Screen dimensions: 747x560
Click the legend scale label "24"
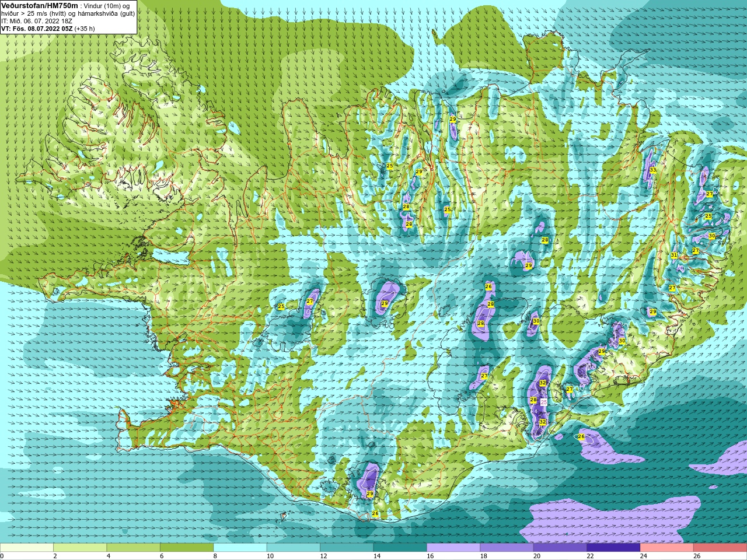click(644, 556)
